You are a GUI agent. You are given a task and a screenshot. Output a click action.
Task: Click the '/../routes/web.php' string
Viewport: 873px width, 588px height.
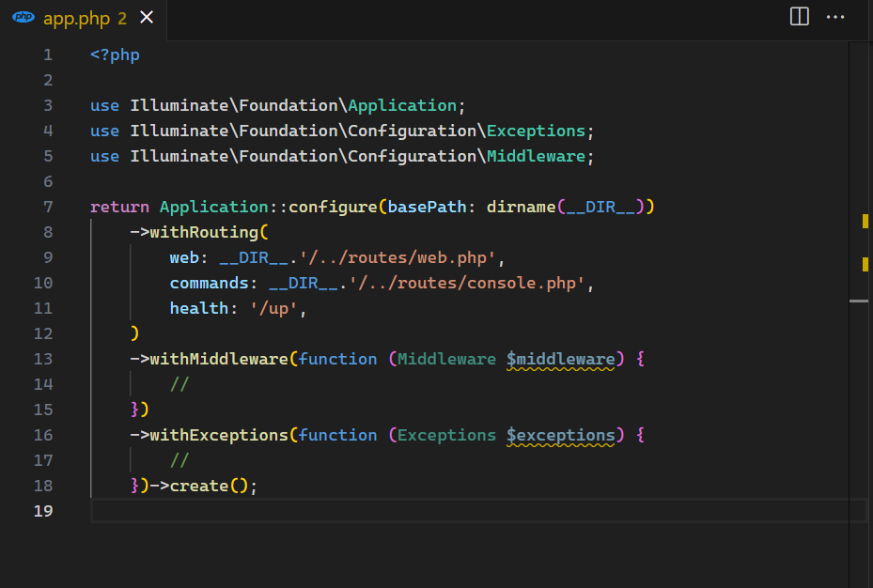click(398, 257)
